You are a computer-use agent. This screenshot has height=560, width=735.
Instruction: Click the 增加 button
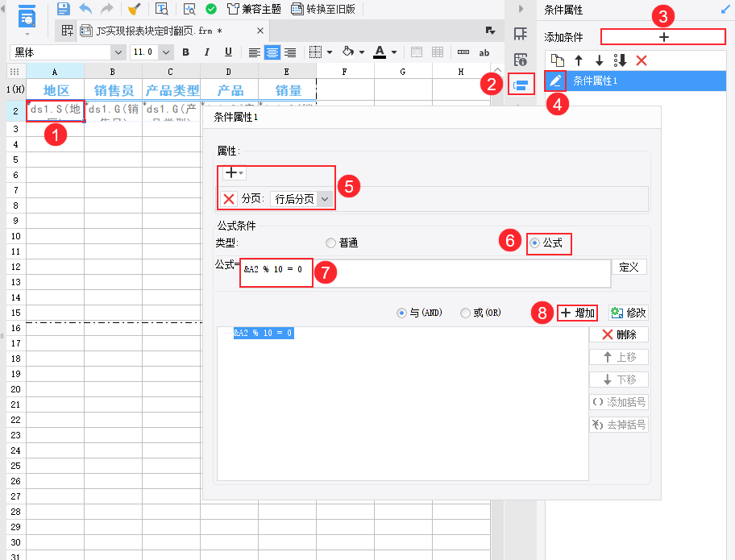click(578, 313)
